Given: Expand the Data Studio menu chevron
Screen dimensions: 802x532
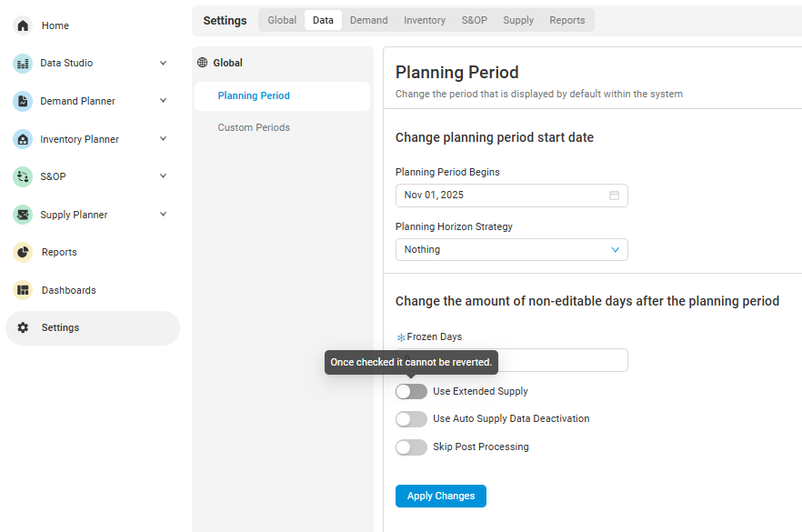Looking at the screenshot, I should [x=163, y=64].
